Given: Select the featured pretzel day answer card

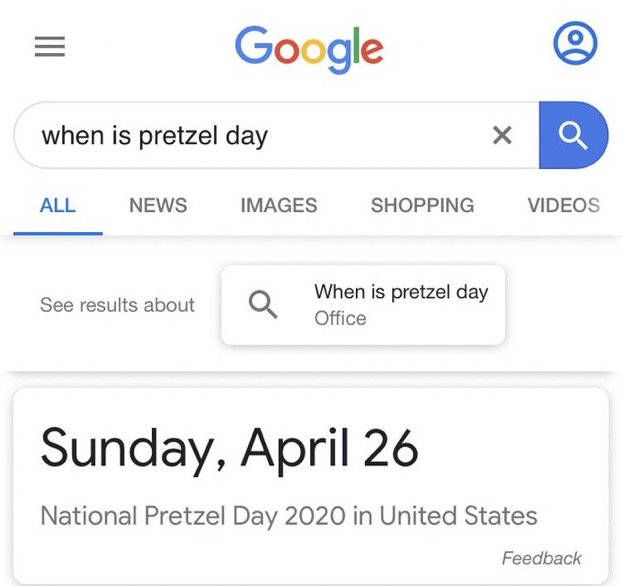Looking at the screenshot, I should tap(311, 486).
